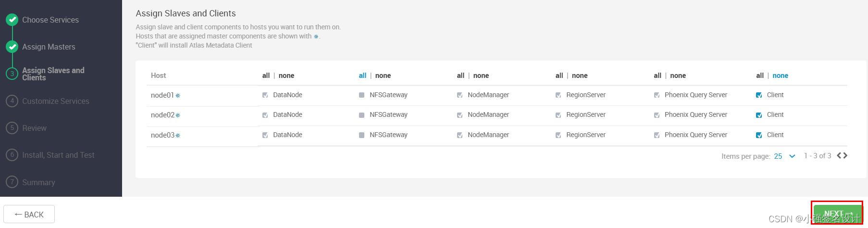Toggle NodeManager checkbox for node03

pyautogui.click(x=459, y=135)
